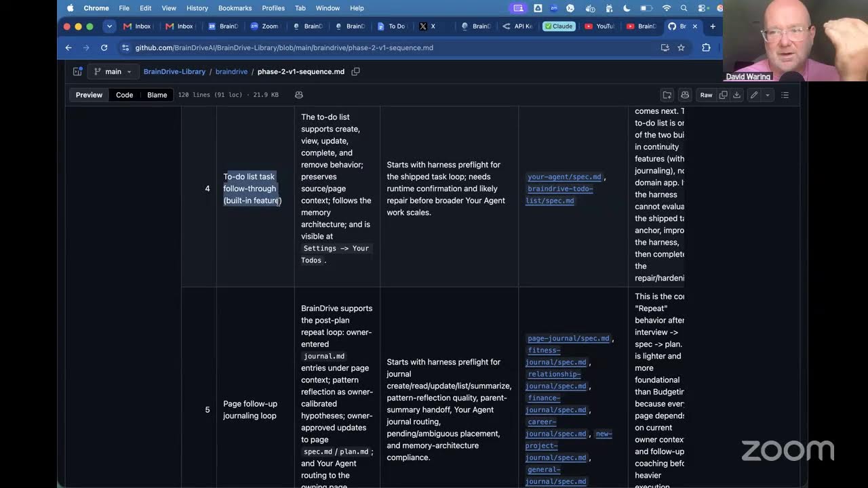Open the Profiles menu

tap(273, 8)
